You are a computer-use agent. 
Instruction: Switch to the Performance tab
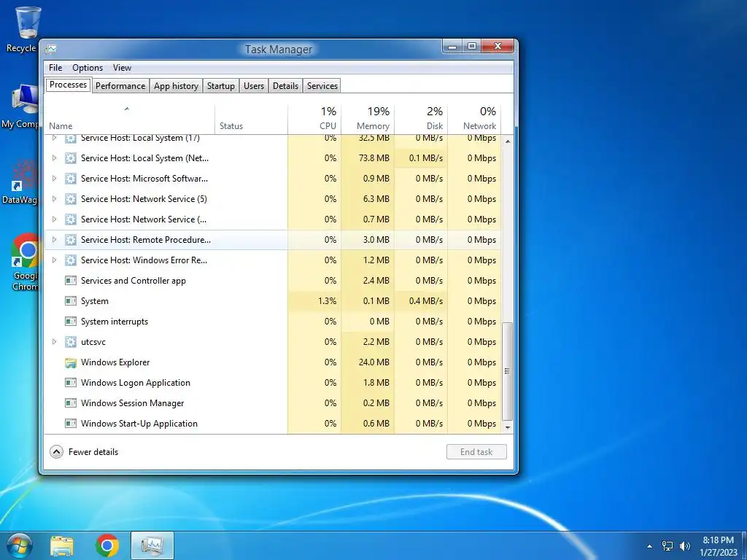[x=120, y=86]
